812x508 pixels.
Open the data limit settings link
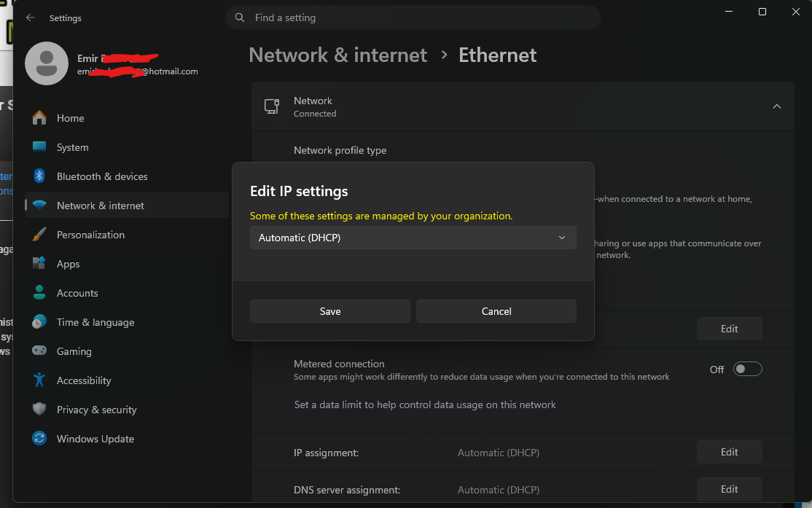[425, 405]
